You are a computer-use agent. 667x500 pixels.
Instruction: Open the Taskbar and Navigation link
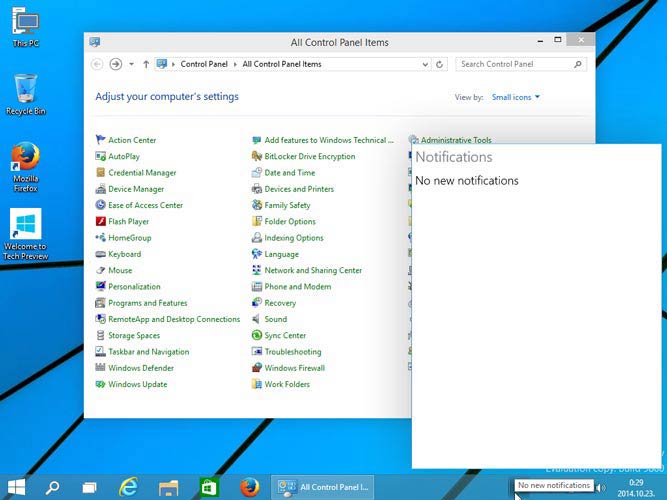point(148,351)
